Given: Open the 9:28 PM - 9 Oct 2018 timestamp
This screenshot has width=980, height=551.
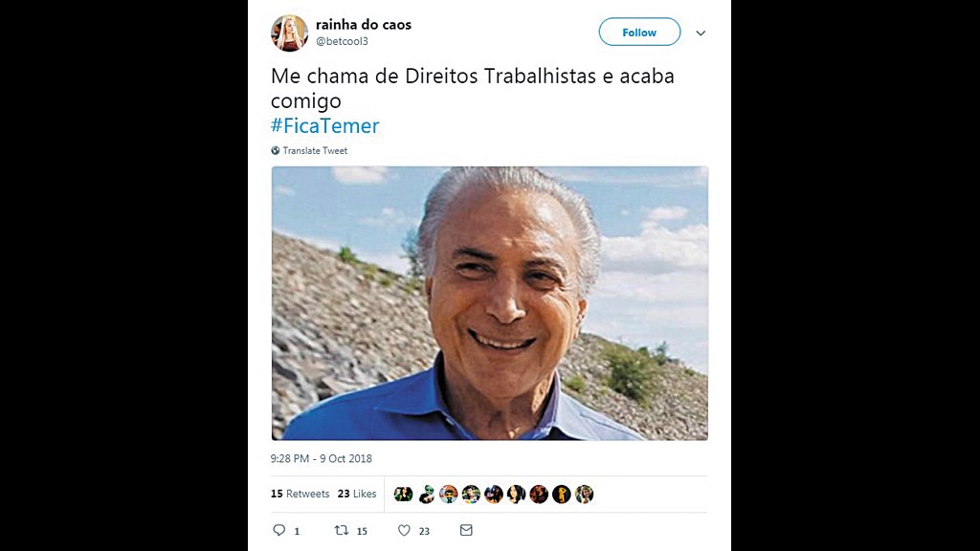Looking at the screenshot, I should point(322,458).
